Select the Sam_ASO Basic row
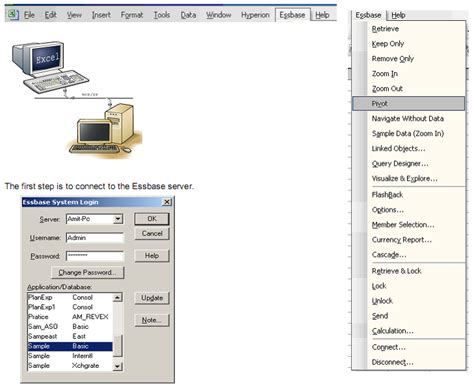The height and width of the screenshot is (388, 474). coord(70,327)
